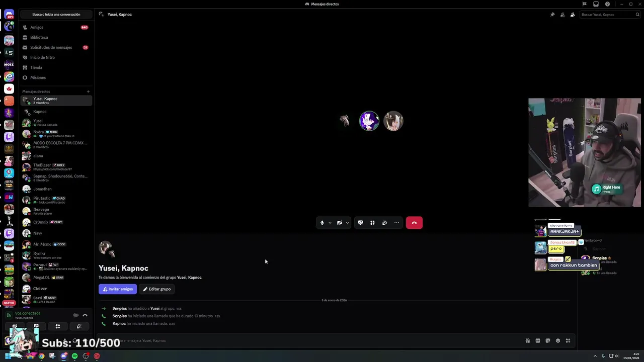Open soundboard button in the voice panel
This screenshot has height=362, width=644.
(x=79, y=326)
